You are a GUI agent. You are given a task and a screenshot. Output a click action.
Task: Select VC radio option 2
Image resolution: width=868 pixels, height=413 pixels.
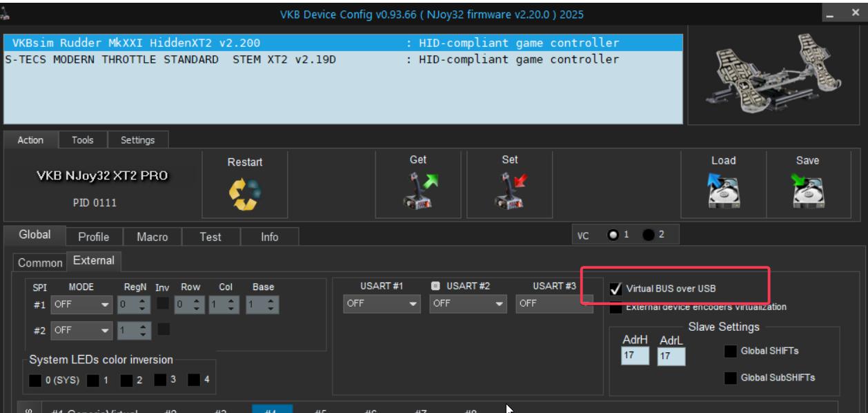[647, 235]
